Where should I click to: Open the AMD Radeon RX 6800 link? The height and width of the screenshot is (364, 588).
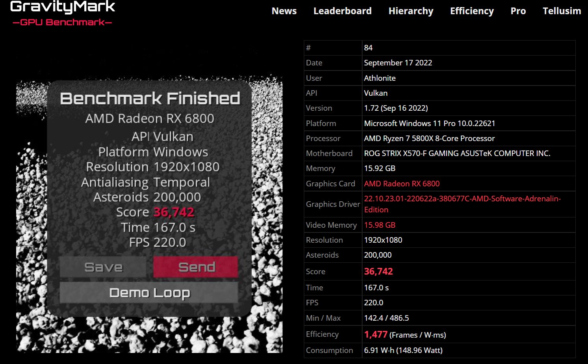tap(402, 184)
